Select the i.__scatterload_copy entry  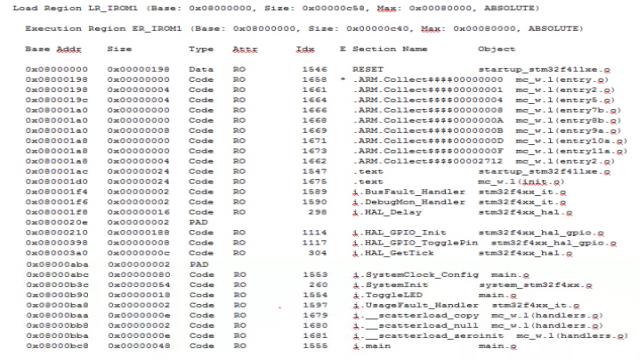[x=416, y=316]
